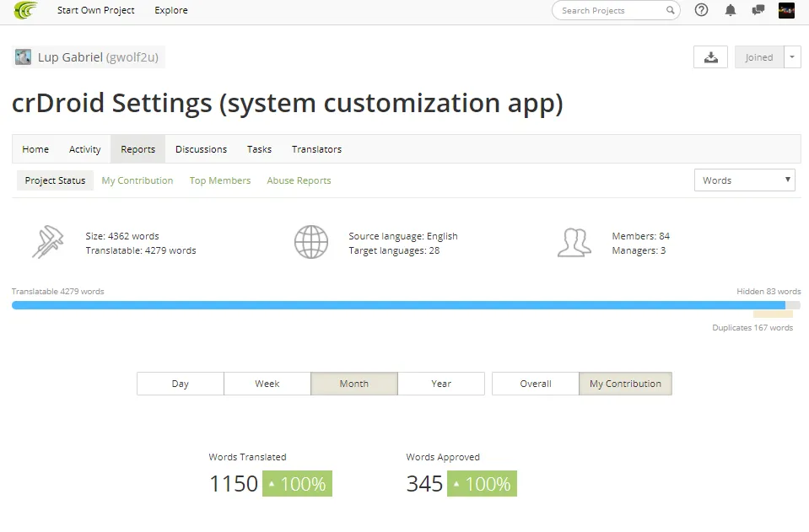809x532 pixels.
Task: Click the 345 words approved value
Action: click(424, 484)
